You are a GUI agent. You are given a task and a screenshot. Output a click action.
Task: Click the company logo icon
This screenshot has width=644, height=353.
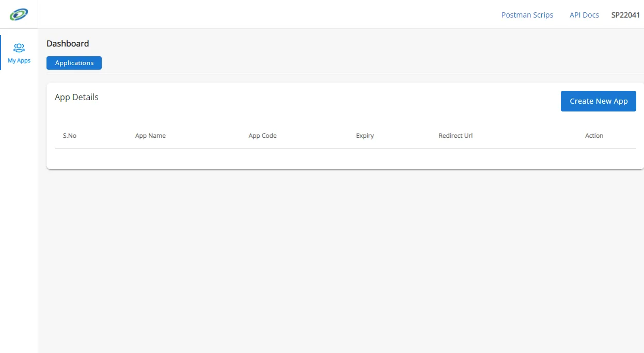(19, 14)
